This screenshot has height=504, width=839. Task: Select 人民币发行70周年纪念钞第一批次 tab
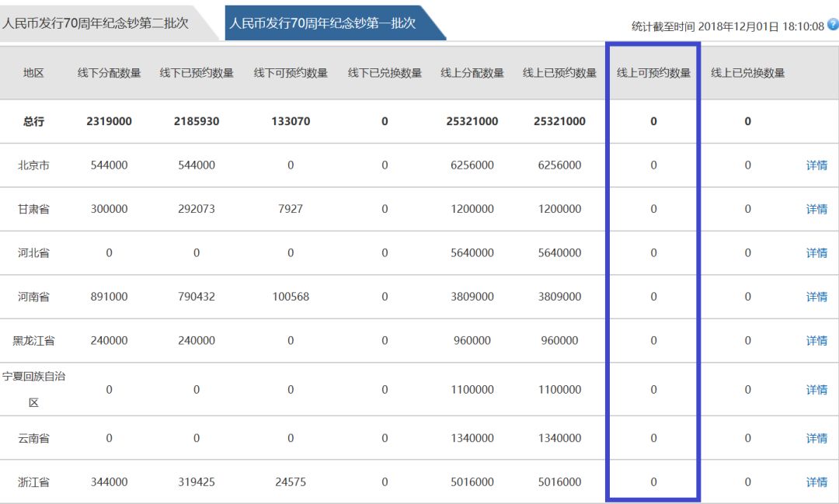322,23
